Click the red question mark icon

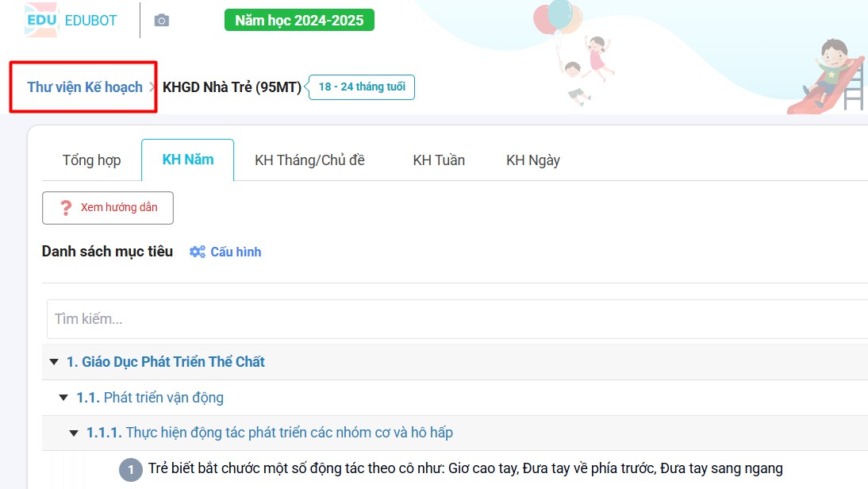coord(66,208)
